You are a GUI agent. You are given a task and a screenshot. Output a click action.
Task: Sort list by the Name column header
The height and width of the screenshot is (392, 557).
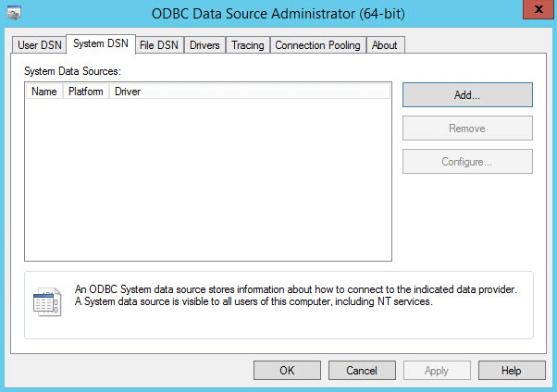coord(43,92)
